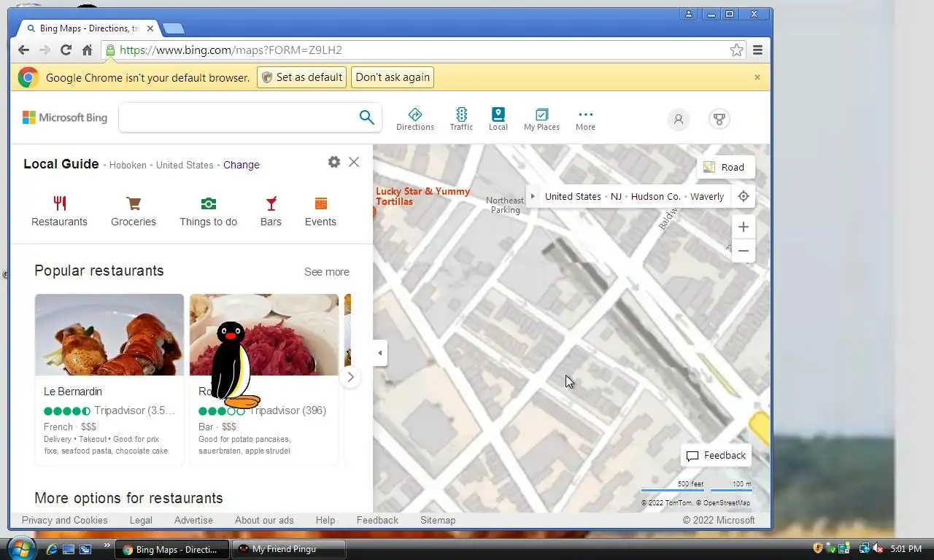The image size is (934, 560).
Task: Open the clock showing 5:01 PM
Action: pyautogui.click(x=906, y=548)
